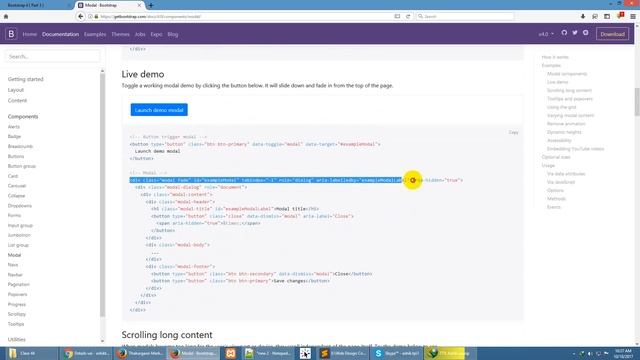The image size is (640, 360).
Task: Switch to Chrome window in taskbar
Action: (x=86, y=353)
